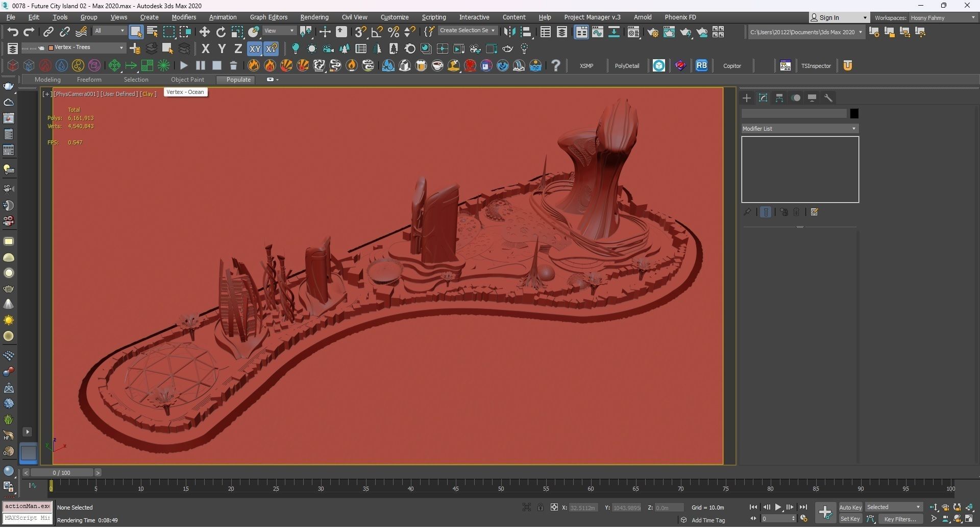Switch to the Freeform ribbon tab
Viewport: 980px width, 531px height.
pos(89,80)
